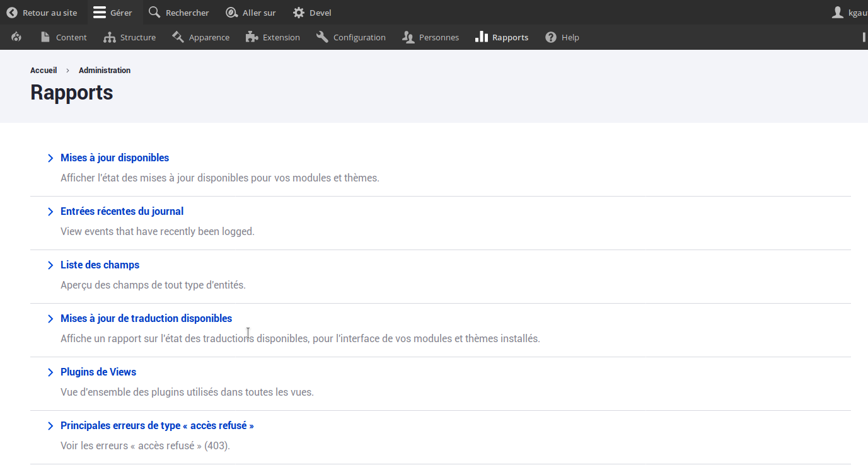The image size is (868, 465).
Task: Click the Help question mark icon
Action: [x=551, y=37]
